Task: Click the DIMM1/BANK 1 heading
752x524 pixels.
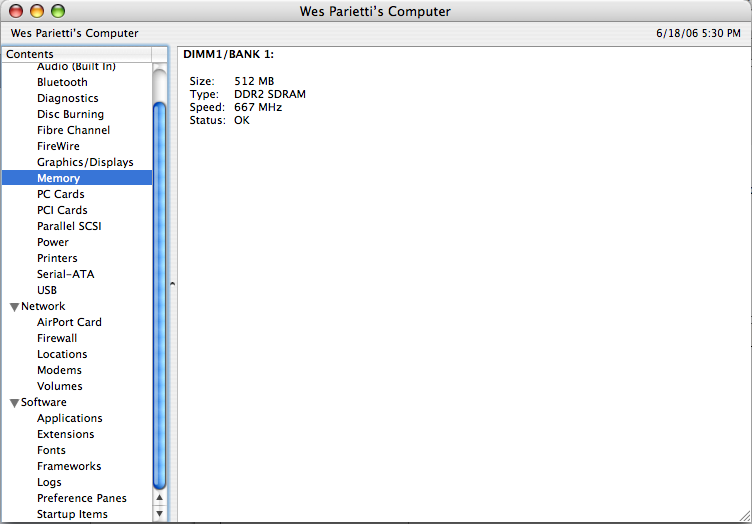Action: [228, 54]
